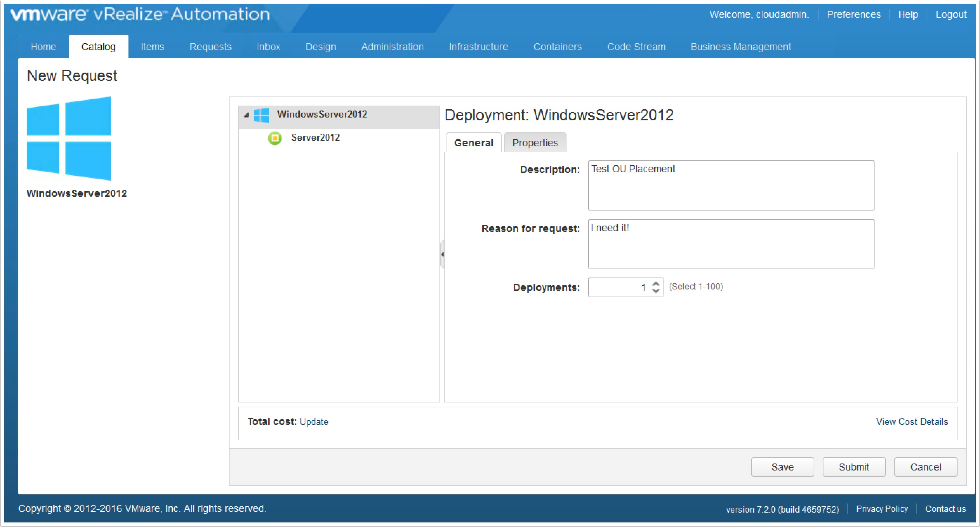Open the Catalog tab
This screenshot has width=980, height=527.
point(99,47)
